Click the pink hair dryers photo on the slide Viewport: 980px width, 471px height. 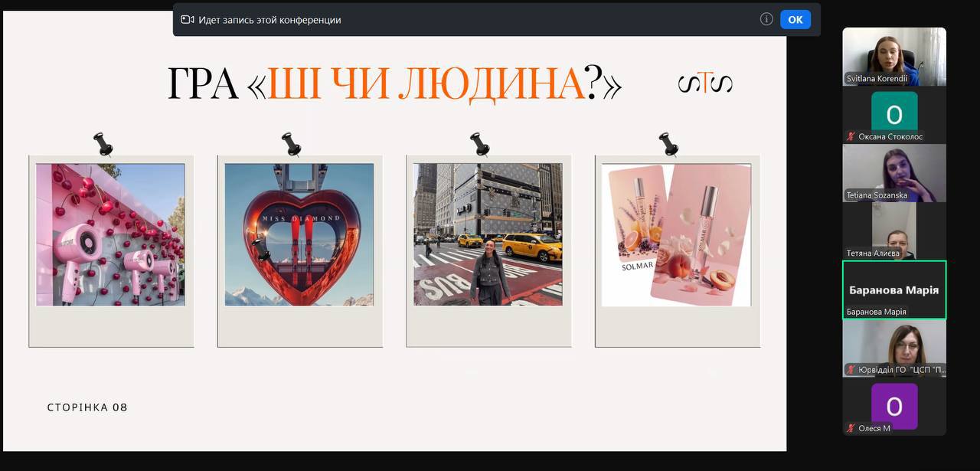(x=110, y=234)
